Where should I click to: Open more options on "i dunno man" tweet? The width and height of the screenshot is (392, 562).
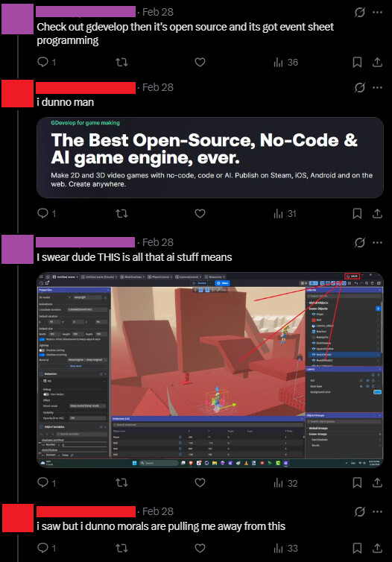click(x=377, y=88)
